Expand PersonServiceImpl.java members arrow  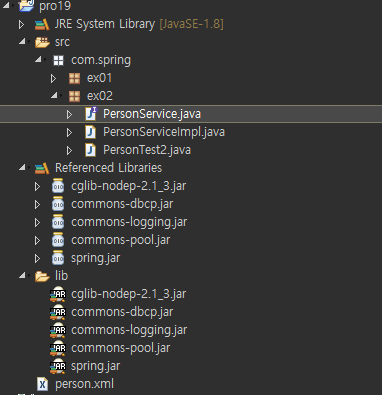[69, 132]
